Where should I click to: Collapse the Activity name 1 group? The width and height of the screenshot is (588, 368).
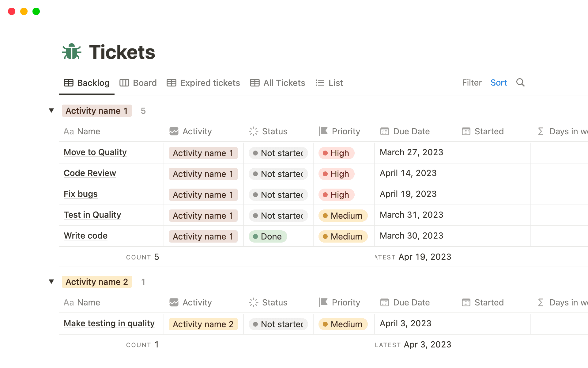[x=51, y=110]
